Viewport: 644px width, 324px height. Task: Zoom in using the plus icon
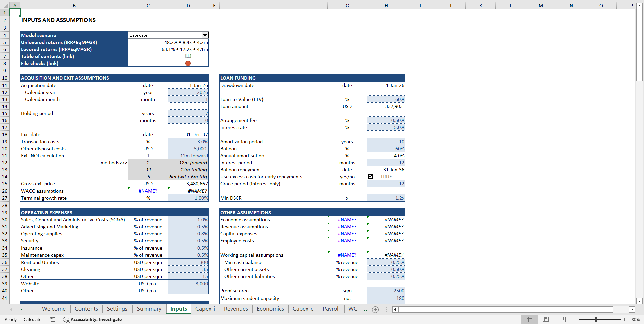pyautogui.click(x=625, y=319)
